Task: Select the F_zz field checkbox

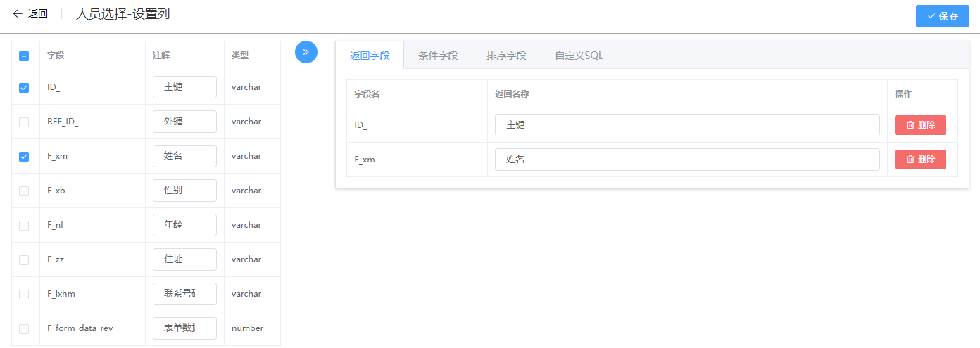Action: coord(24,260)
